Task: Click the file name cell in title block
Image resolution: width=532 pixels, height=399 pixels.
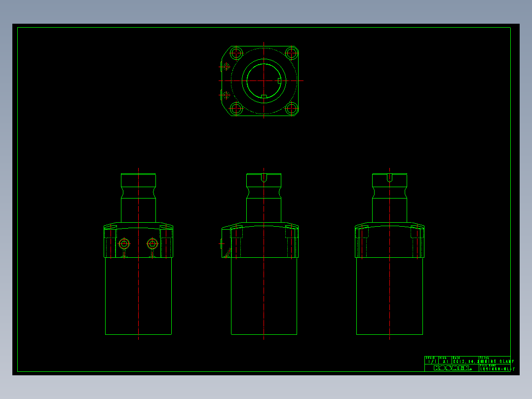Action: tap(495, 368)
